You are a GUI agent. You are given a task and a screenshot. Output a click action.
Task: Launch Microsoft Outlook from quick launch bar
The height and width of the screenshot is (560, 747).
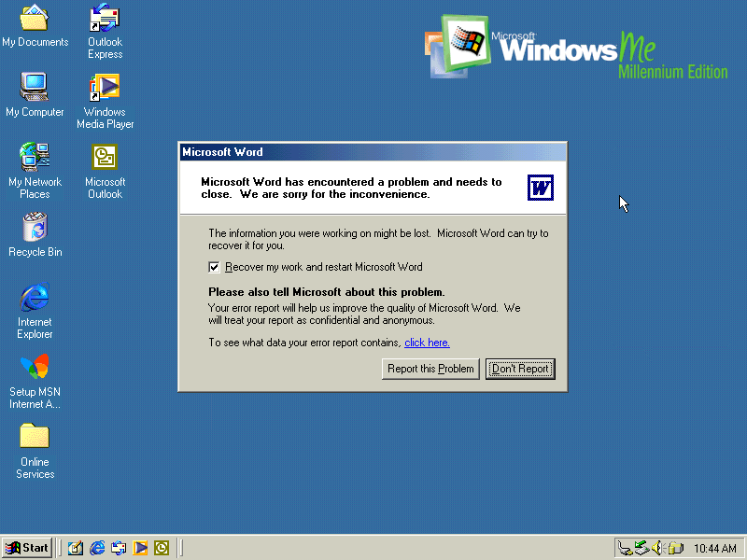pyautogui.click(x=162, y=548)
